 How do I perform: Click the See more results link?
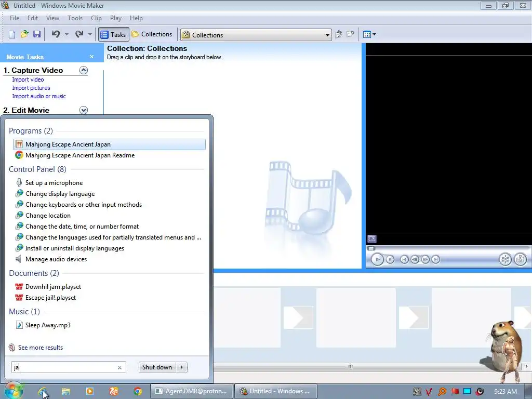(41, 348)
